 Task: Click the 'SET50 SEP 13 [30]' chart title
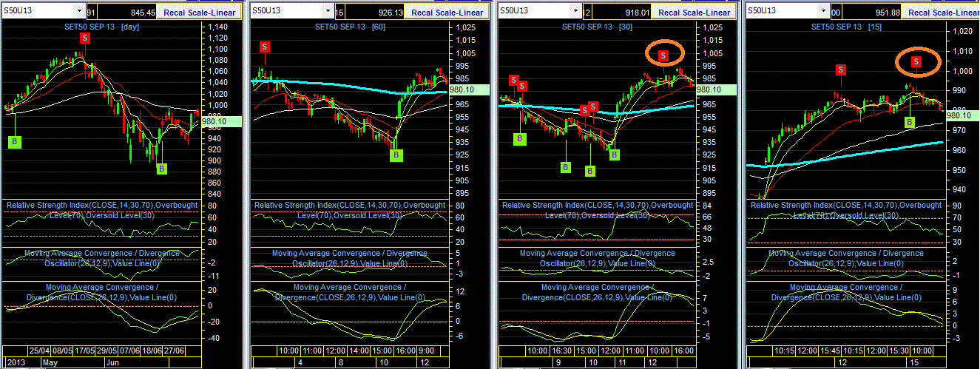(x=598, y=27)
